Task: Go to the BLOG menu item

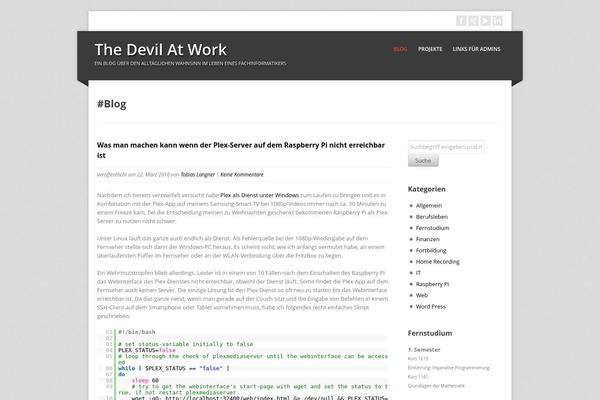Action: click(x=400, y=49)
